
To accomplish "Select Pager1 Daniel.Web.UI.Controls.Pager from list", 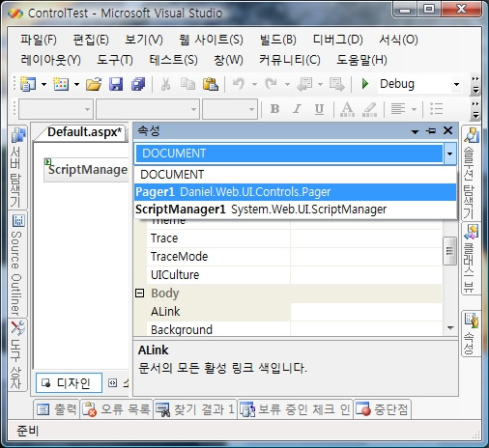I will pos(295,192).
